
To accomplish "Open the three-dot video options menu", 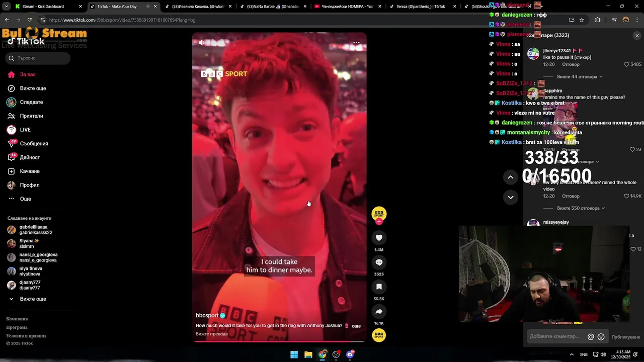I will tap(356, 43).
